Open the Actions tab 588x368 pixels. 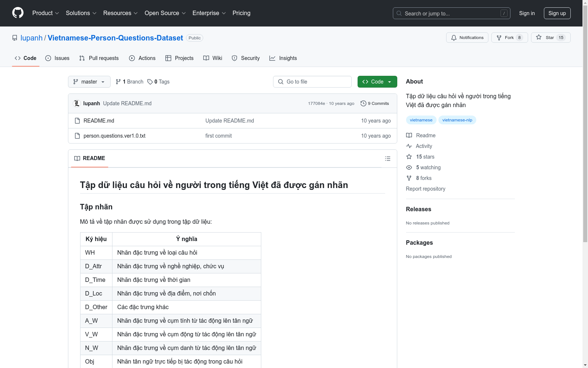point(142,58)
